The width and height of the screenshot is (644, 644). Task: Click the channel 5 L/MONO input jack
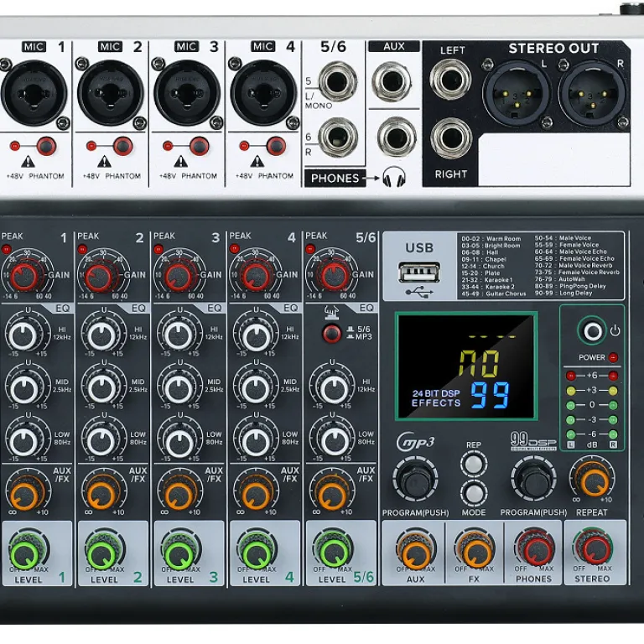tap(338, 81)
